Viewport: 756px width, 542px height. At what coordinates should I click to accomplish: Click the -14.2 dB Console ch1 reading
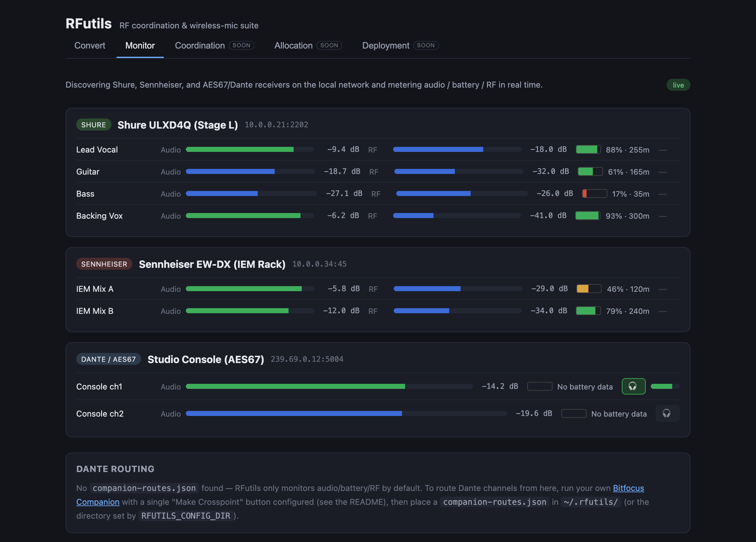[x=500, y=387]
